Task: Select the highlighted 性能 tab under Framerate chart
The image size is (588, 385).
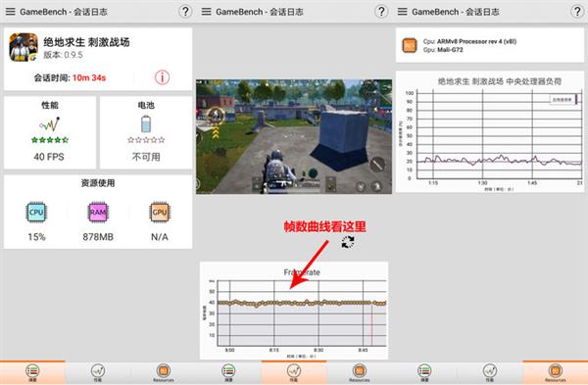Action: point(294,372)
